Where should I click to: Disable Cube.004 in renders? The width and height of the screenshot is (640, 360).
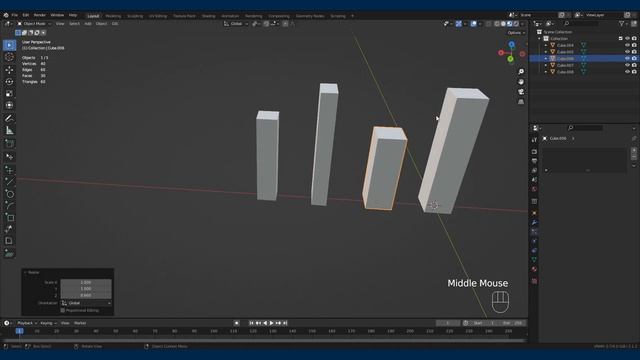[634, 45]
